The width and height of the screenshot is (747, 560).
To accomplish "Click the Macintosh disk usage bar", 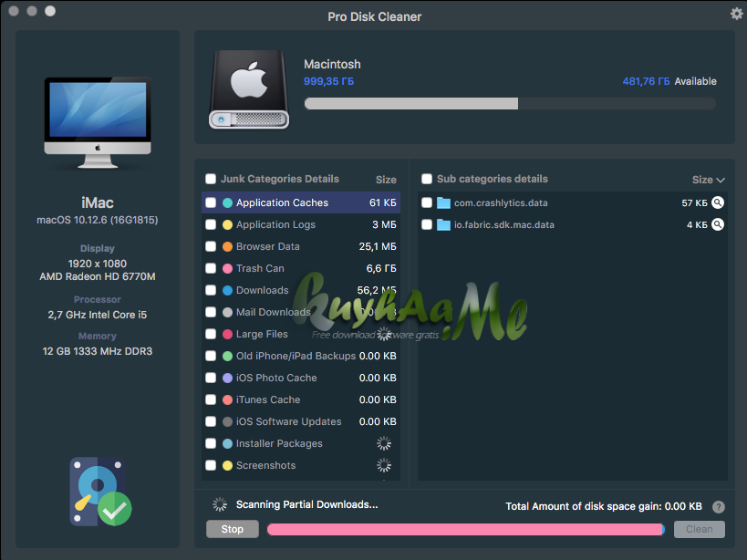I will [x=510, y=103].
